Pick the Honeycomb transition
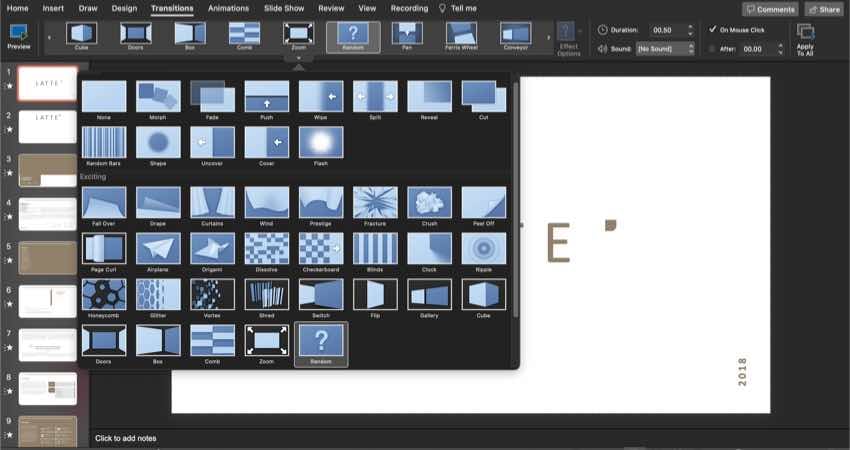This screenshot has height=450, width=850. point(104,294)
